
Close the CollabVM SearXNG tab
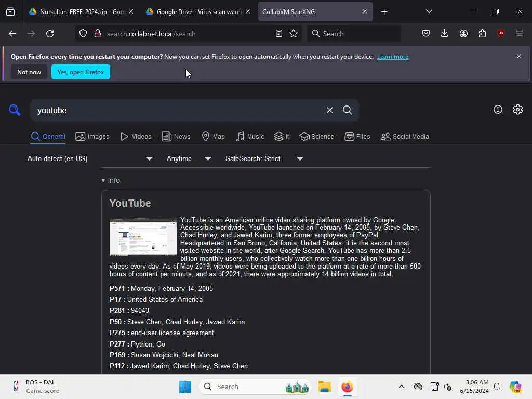pyautogui.click(x=364, y=11)
